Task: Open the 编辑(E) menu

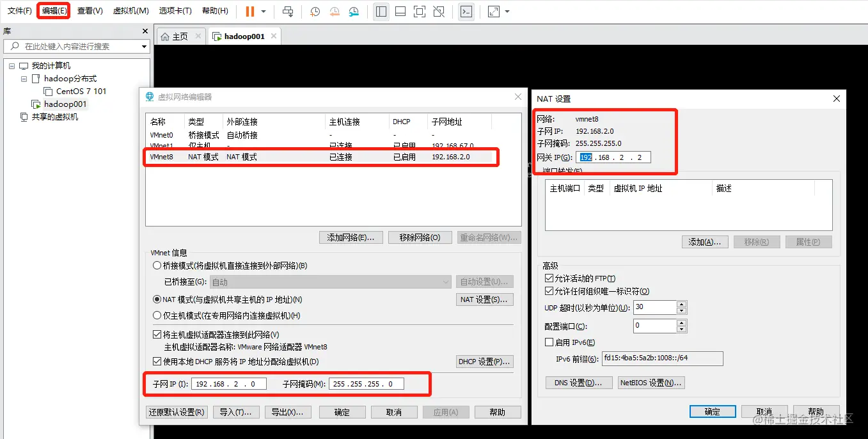Action: coord(54,11)
